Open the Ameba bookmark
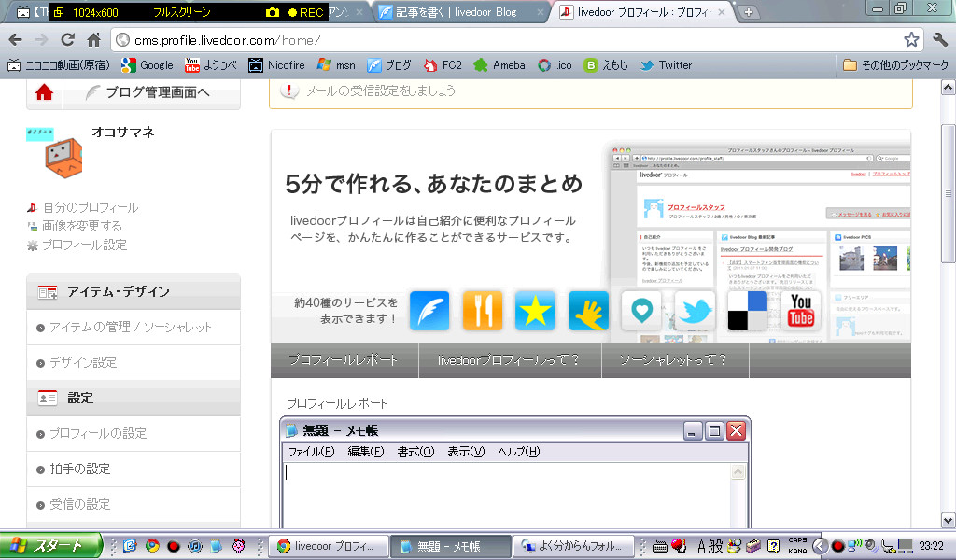This screenshot has height=560, width=956. pyautogui.click(x=499, y=65)
